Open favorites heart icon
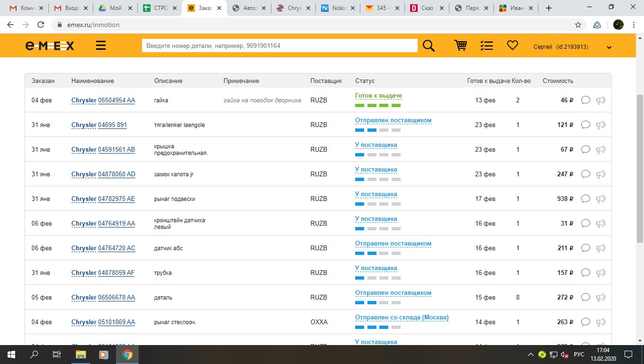644x364 pixels. coord(512,45)
